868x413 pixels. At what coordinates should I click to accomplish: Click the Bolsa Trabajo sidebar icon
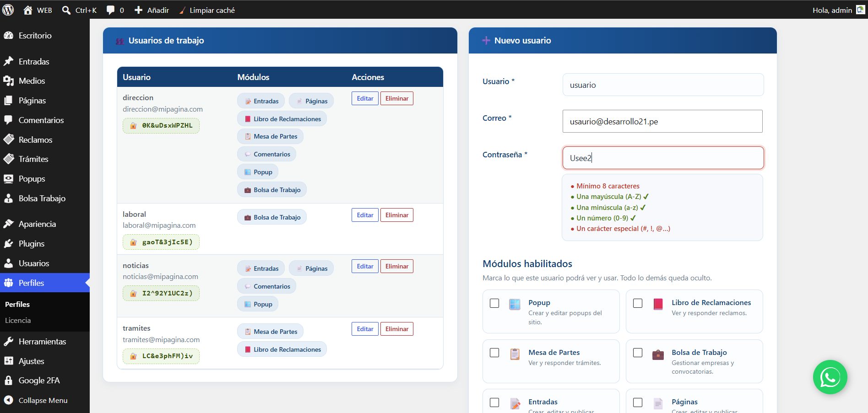pyautogui.click(x=9, y=198)
